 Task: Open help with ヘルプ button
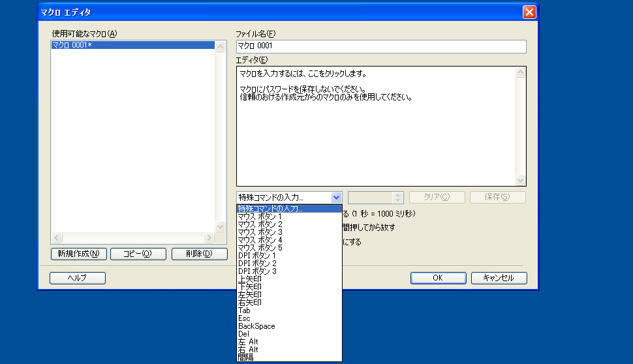pos(77,278)
